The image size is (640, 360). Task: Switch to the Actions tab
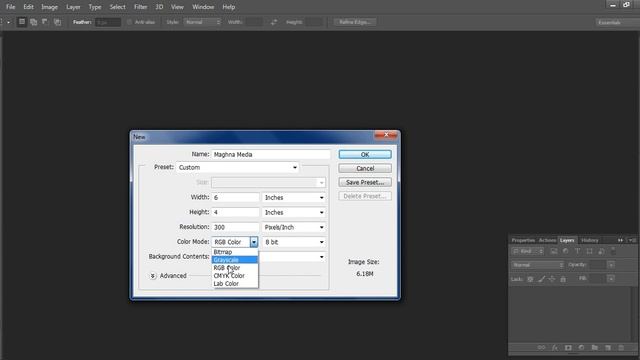(x=547, y=240)
